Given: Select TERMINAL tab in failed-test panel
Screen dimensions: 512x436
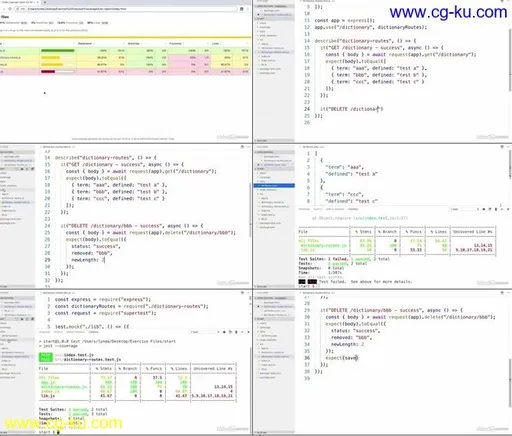Looking at the screenshot, I should 353,209.
